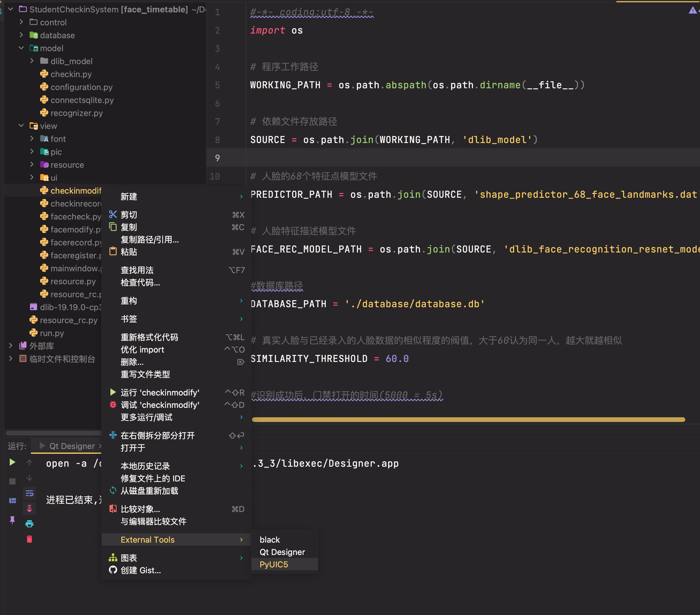This screenshot has width=700, height=615.
Task: Open recognizer.py in project tree
Action: (x=77, y=113)
